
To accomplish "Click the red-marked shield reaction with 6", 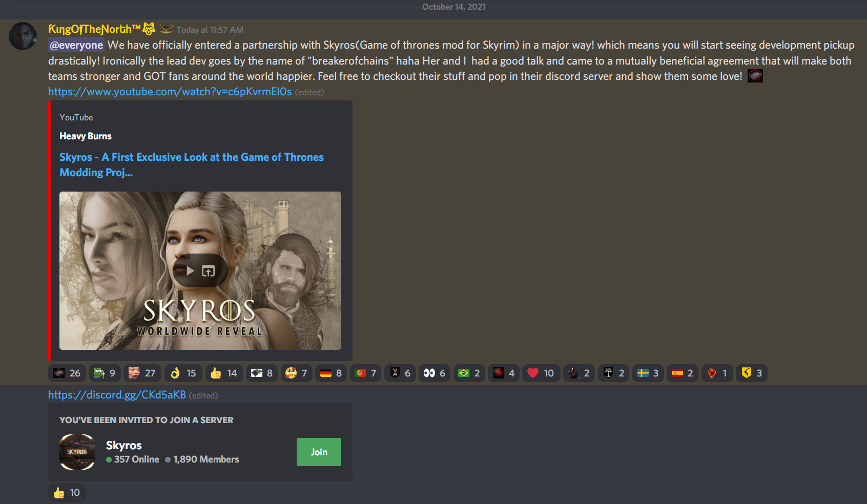I will click(x=400, y=373).
